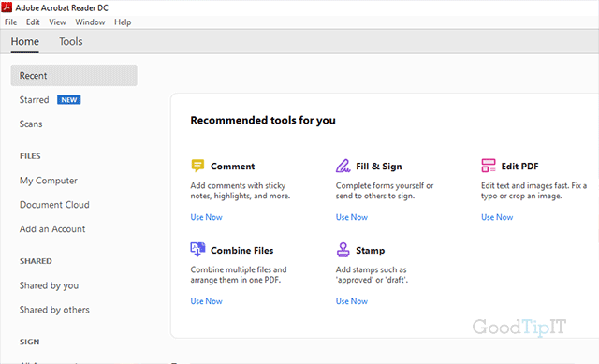The width and height of the screenshot is (599, 364).
Task: Click the purple Stamp icon
Action: (343, 250)
